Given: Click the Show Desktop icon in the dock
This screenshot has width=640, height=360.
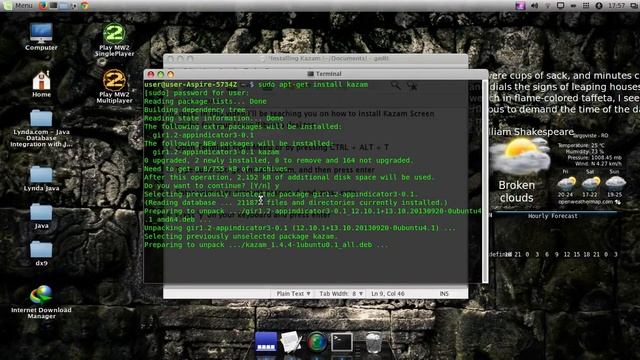Looking at the screenshot, I should [x=266, y=342].
